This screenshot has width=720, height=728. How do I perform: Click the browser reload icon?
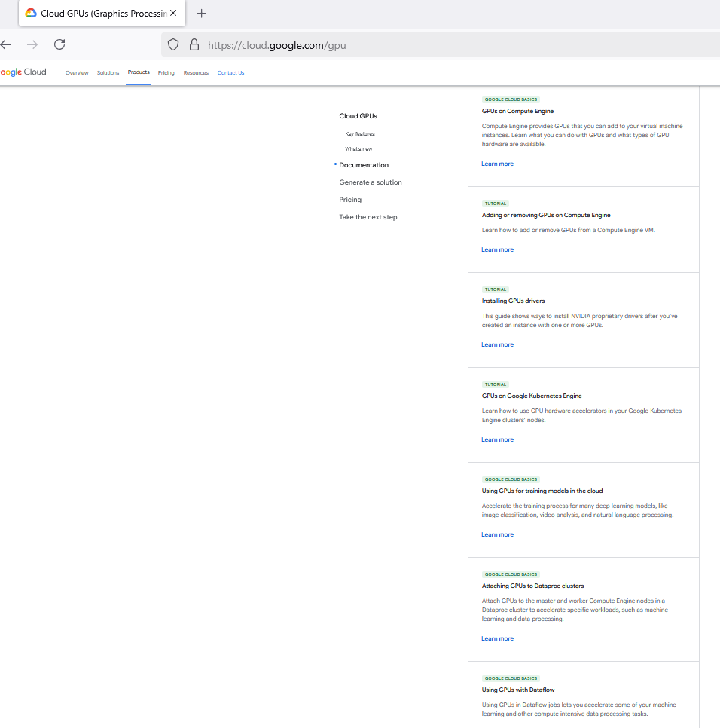(x=59, y=44)
